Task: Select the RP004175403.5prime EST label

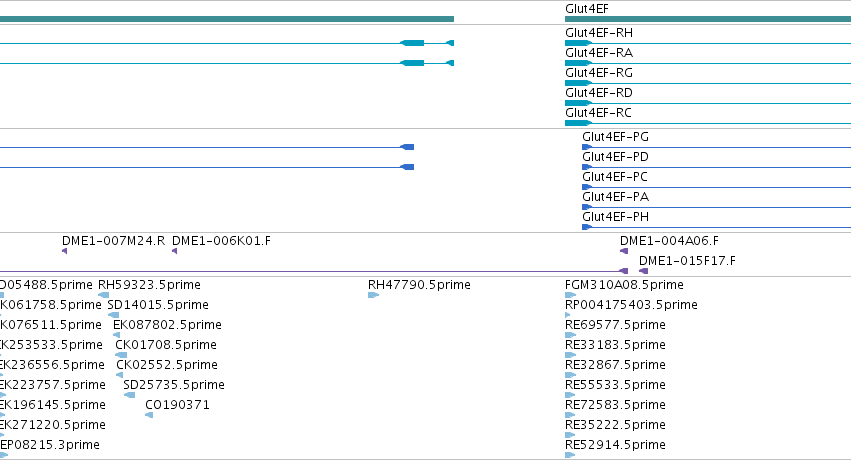Action: (x=631, y=305)
